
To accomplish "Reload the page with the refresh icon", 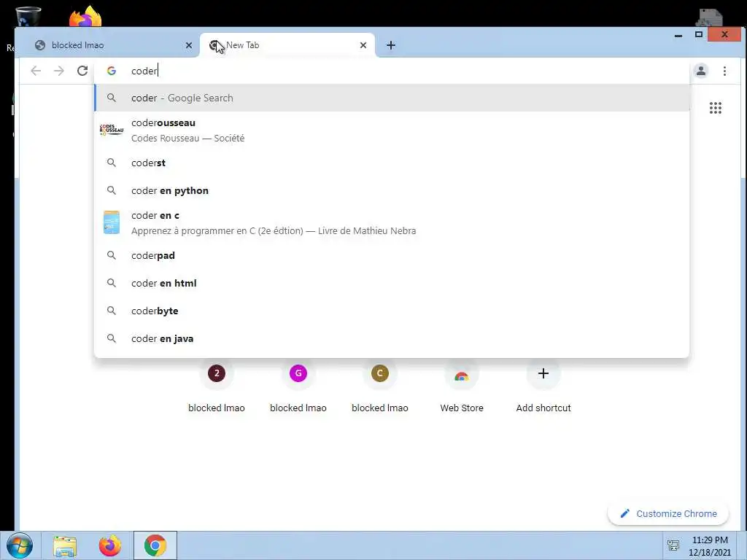I will coord(82,71).
